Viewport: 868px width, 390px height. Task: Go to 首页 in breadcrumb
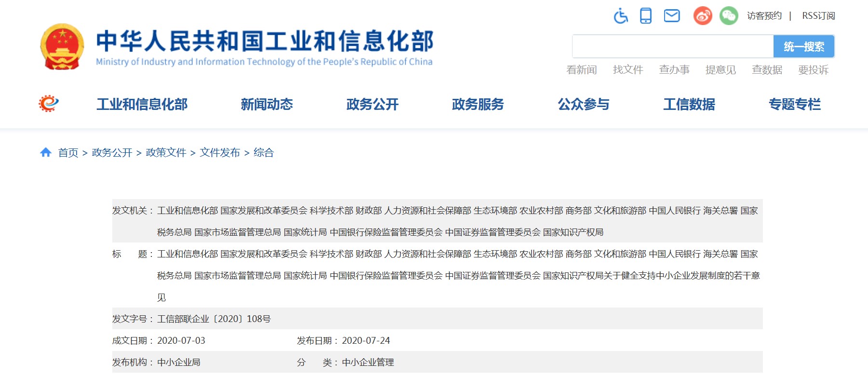tap(68, 153)
